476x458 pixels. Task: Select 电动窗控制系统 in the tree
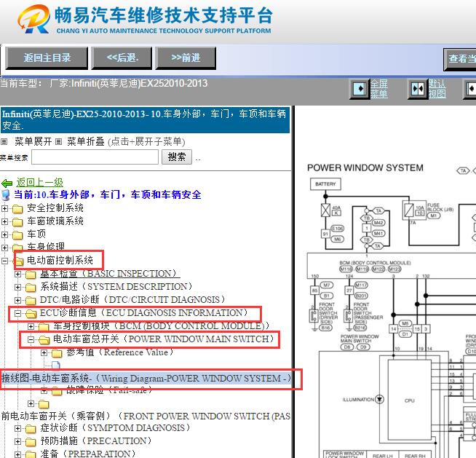pyautogui.click(x=60, y=260)
